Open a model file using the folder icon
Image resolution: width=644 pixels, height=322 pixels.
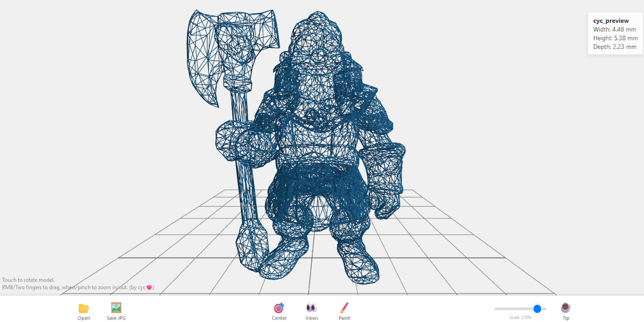tap(84, 308)
